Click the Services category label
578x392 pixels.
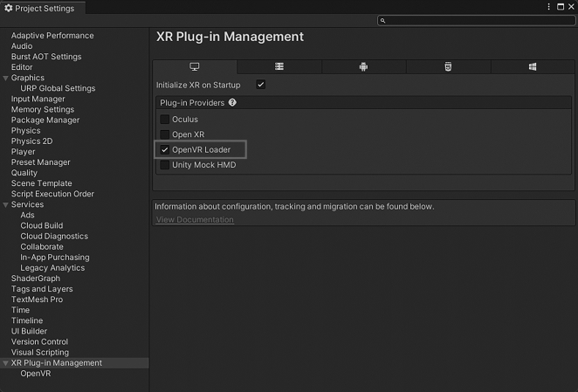pos(27,204)
